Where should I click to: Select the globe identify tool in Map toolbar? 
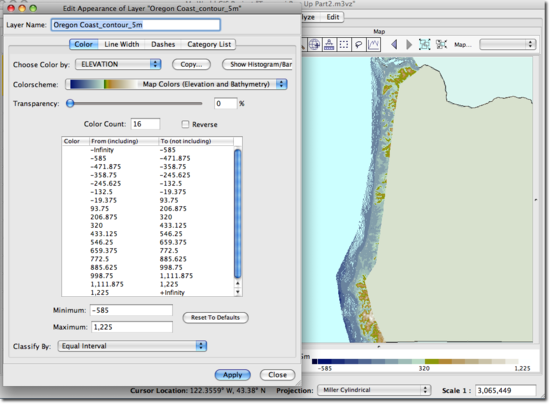point(314,45)
